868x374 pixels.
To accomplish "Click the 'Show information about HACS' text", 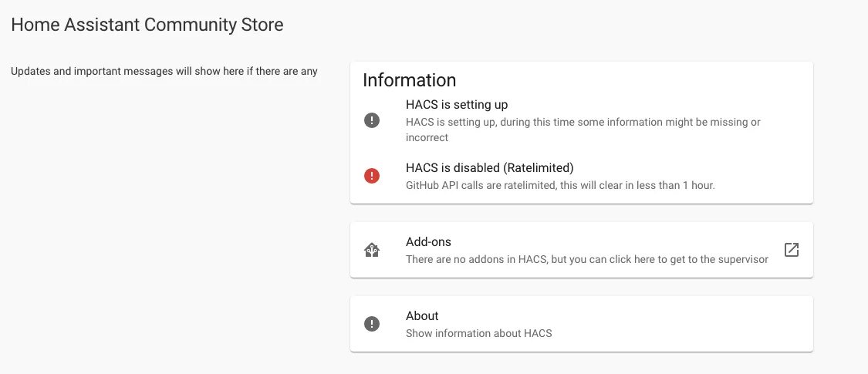I will pos(478,334).
